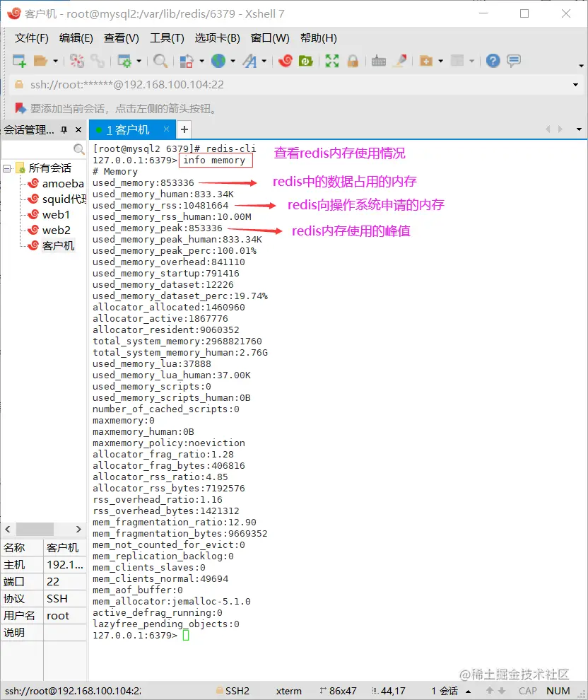Close the session manager panel
This screenshot has height=700, width=588.
coord(78,130)
